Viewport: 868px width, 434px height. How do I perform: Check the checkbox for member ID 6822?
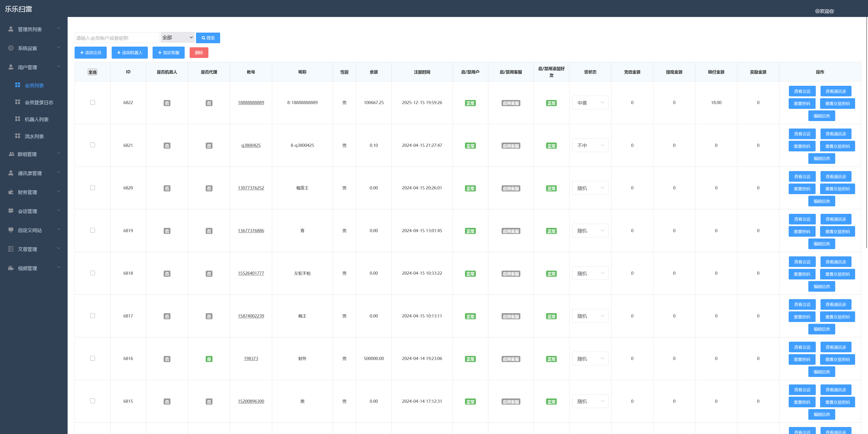pos(92,103)
